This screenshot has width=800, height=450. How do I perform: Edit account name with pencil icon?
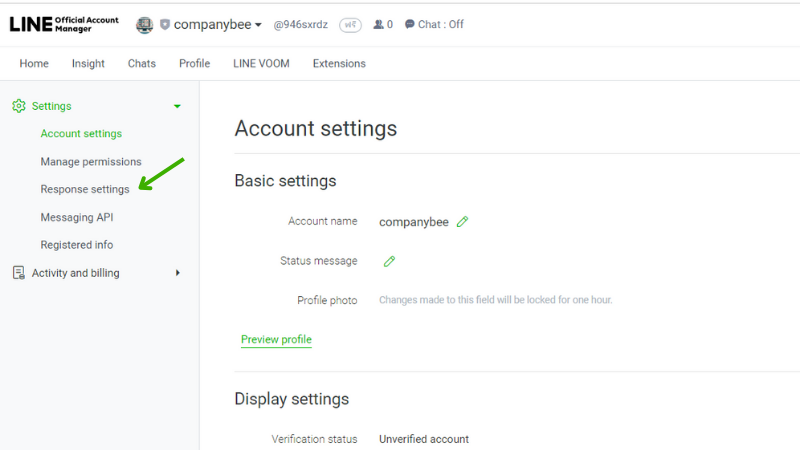click(462, 221)
